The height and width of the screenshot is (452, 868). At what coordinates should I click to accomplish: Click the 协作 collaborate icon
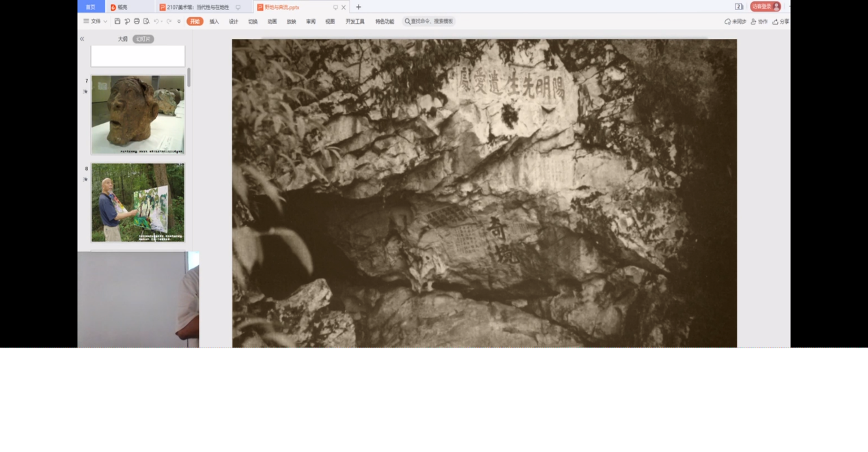(754, 22)
